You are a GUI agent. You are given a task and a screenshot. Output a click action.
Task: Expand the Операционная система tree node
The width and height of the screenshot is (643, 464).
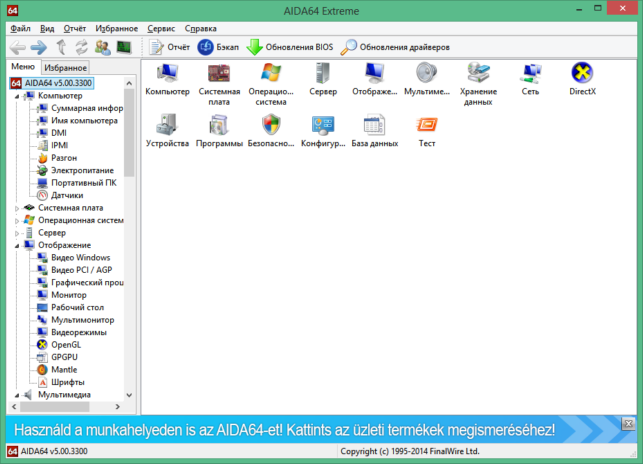(x=17, y=221)
